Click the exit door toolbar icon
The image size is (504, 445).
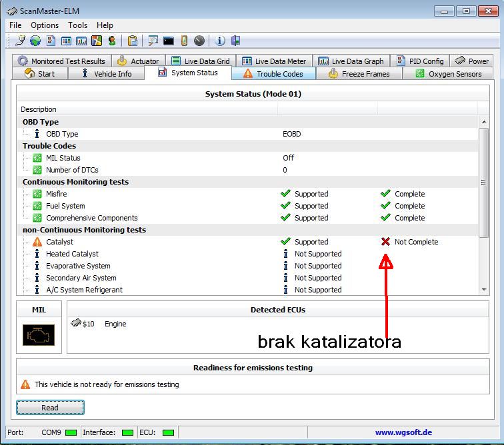[x=235, y=41]
